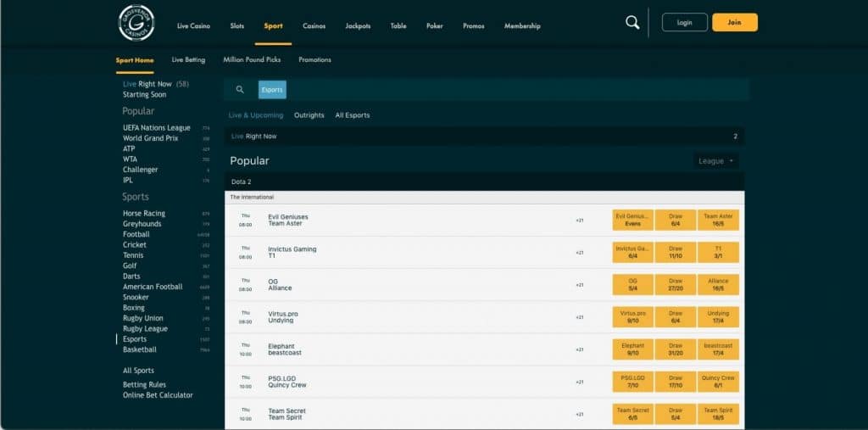Open the Poker menu item
The height and width of the screenshot is (430, 868).
[434, 26]
